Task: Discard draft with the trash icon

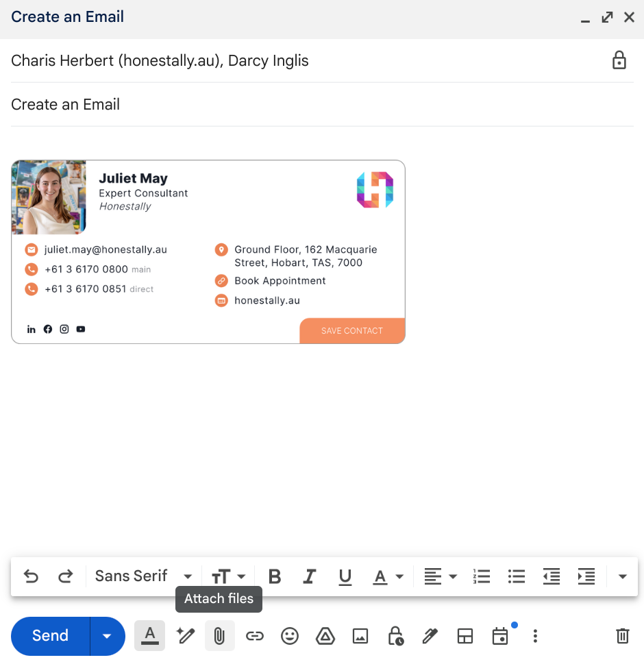Action: coord(622,636)
